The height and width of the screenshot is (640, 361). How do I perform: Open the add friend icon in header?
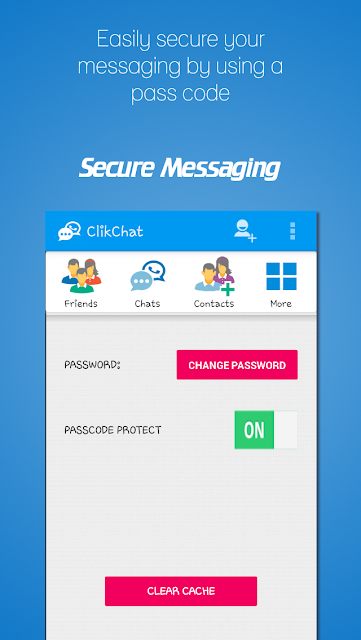click(245, 231)
